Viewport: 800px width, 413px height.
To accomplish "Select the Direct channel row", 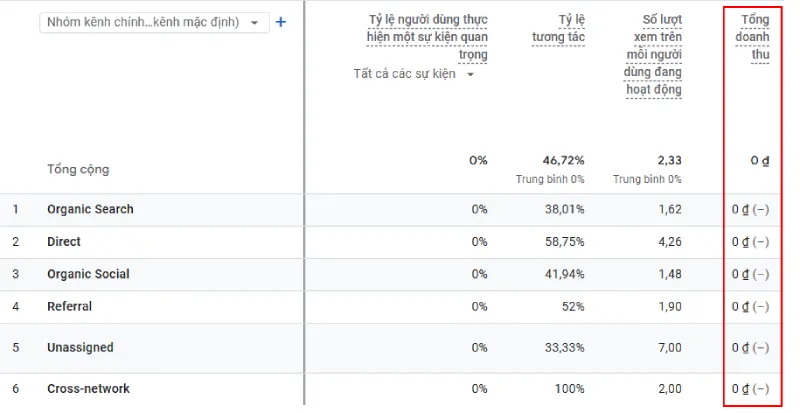I will [64, 242].
